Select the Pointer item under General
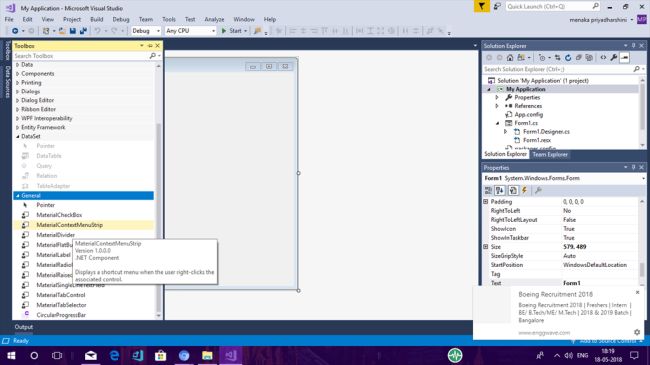 (x=46, y=205)
